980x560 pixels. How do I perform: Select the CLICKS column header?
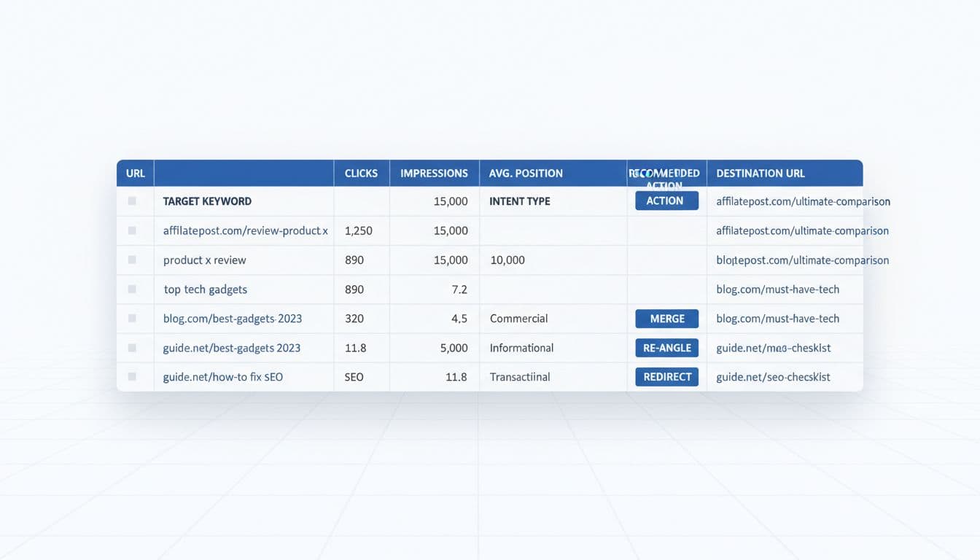(360, 173)
